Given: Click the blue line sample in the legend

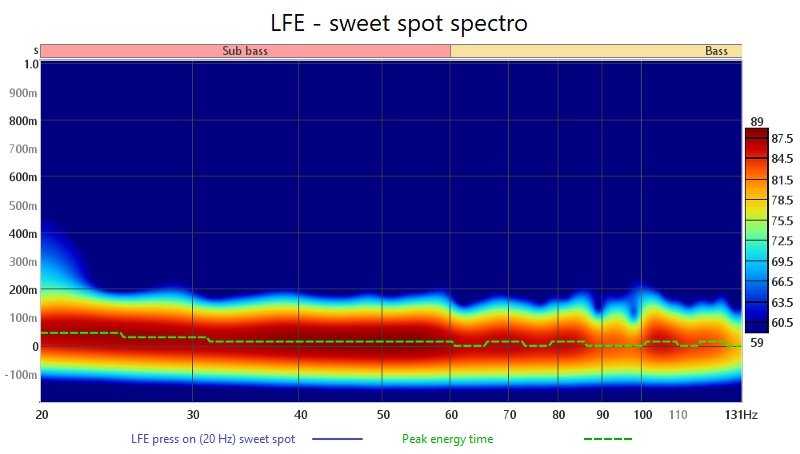Looking at the screenshot, I should coord(337,439).
